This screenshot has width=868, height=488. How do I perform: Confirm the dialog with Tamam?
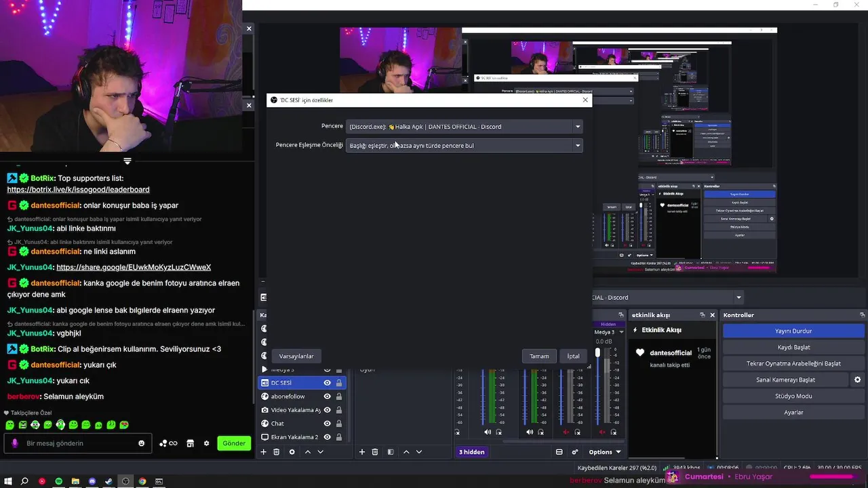coord(539,356)
